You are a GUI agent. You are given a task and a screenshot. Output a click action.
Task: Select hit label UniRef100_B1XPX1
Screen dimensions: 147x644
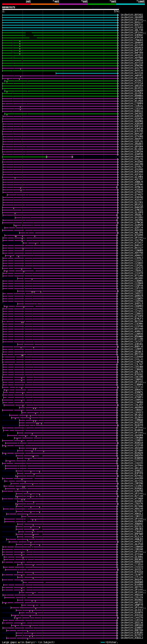(x=132, y=88)
